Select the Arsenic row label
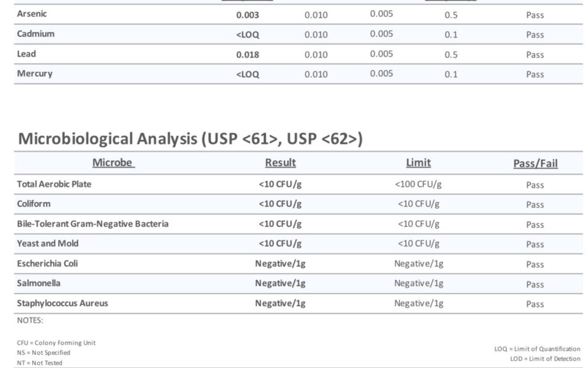The height and width of the screenshot is (368, 588). pyautogui.click(x=32, y=14)
